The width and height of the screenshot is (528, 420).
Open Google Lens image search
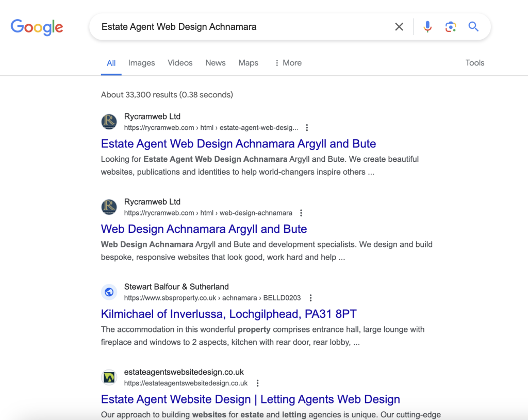[x=451, y=27]
